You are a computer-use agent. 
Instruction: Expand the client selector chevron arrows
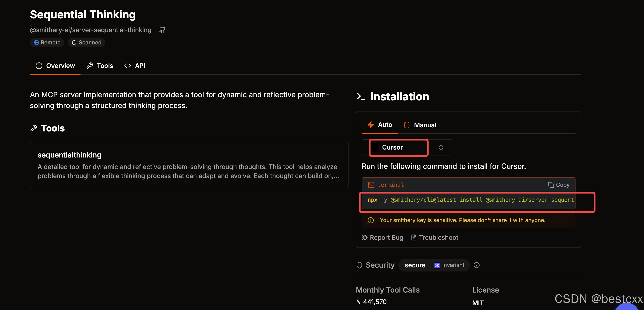441,147
